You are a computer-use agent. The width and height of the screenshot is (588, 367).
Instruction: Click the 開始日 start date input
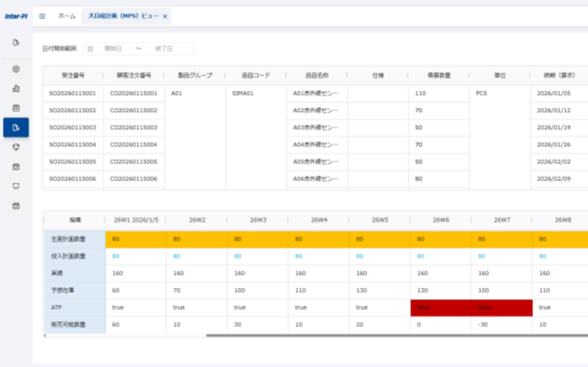[113, 49]
